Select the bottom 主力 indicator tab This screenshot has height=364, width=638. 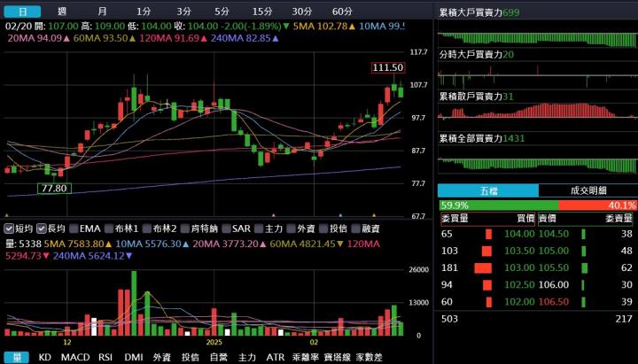pyautogui.click(x=247, y=358)
